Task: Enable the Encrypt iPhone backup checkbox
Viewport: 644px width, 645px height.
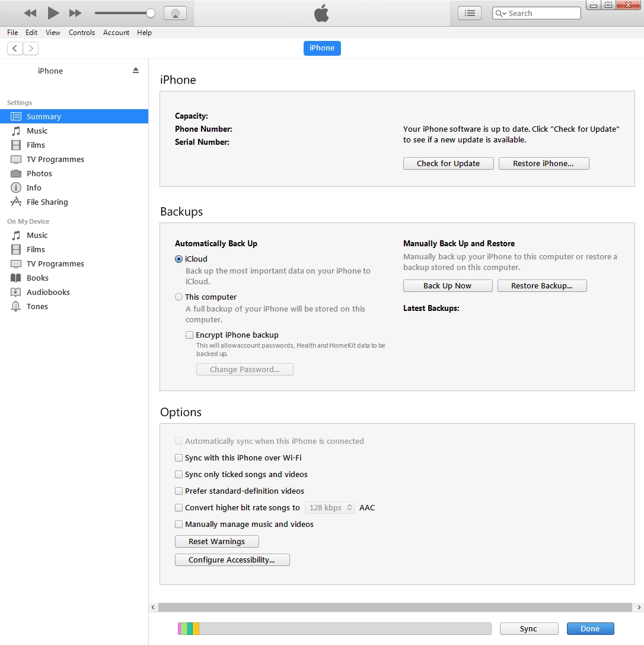Action: click(x=189, y=335)
